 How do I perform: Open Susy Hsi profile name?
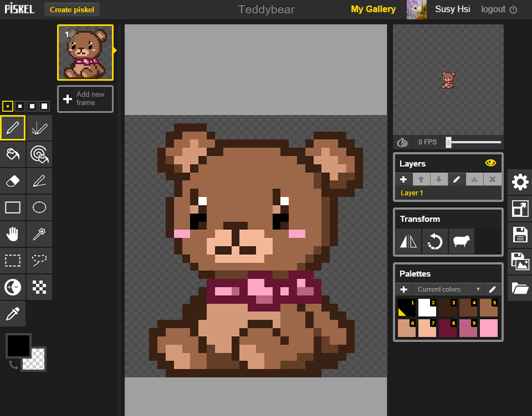coord(453,9)
